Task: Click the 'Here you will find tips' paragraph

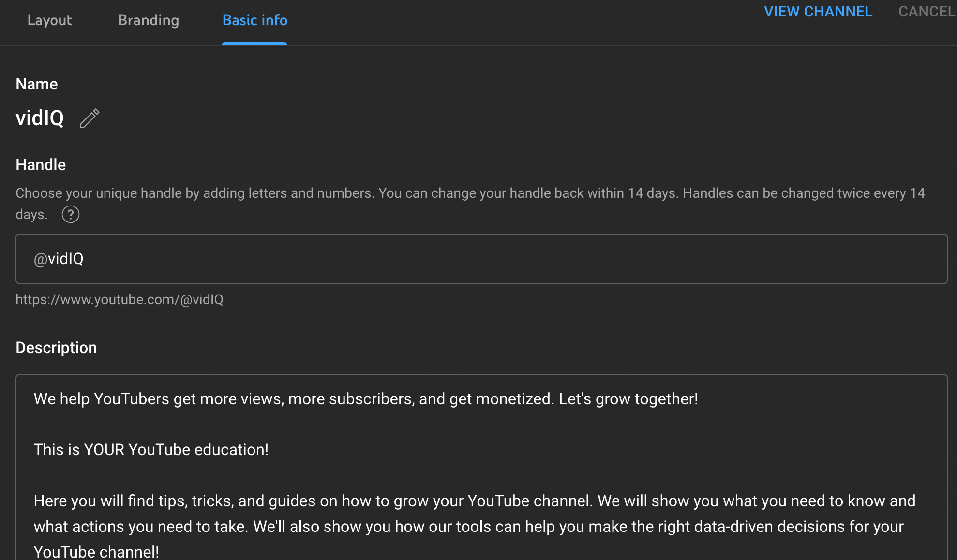Action: coord(474,526)
